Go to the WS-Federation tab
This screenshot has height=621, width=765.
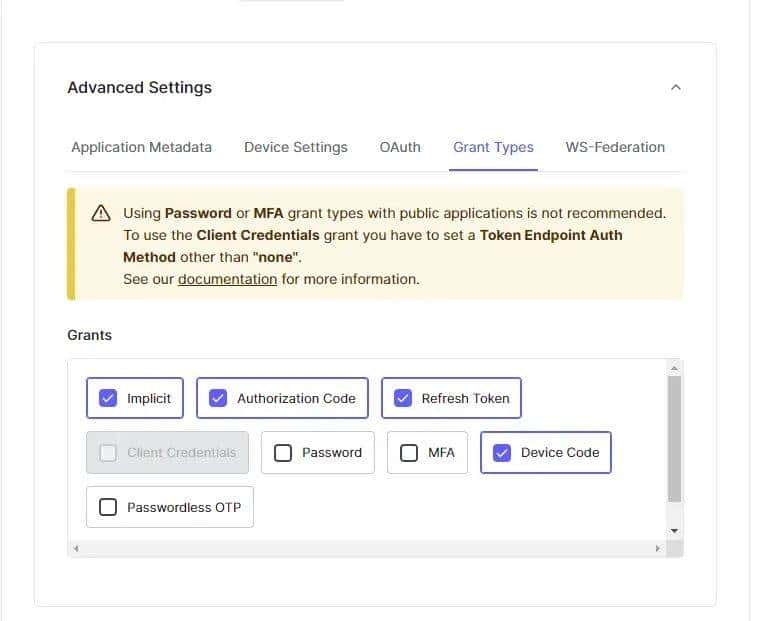(615, 147)
